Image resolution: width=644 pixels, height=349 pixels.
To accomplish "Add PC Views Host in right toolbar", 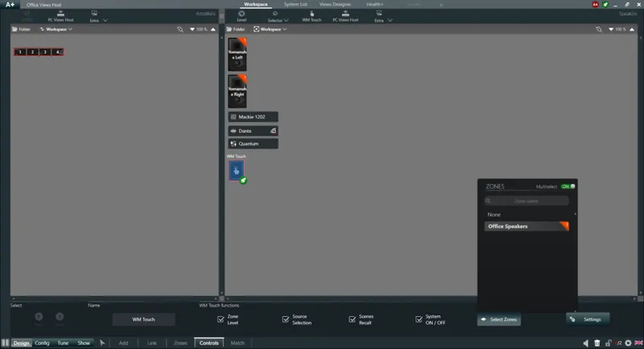I will pyautogui.click(x=345, y=16).
